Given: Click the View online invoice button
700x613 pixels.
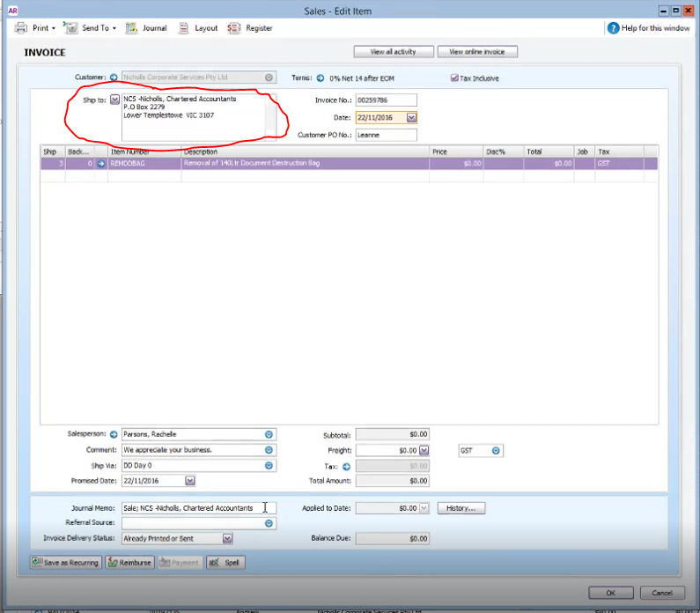Looking at the screenshot, I should (477, 52).
